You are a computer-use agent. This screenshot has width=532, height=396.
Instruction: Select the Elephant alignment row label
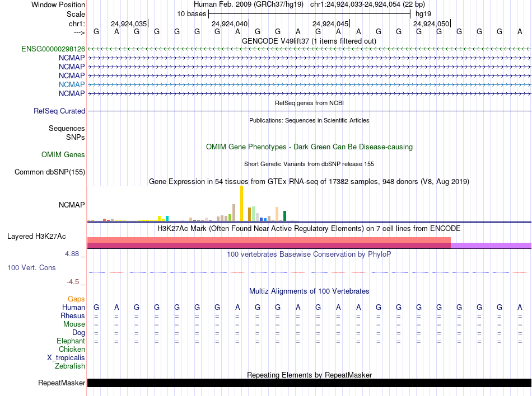(x=71, y=341)
